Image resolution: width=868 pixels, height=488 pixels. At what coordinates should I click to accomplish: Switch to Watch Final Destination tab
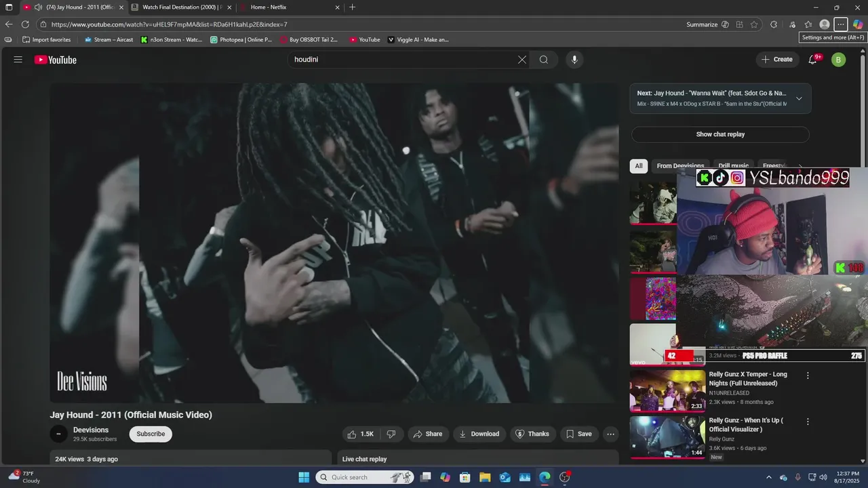[x=182, y=7]
